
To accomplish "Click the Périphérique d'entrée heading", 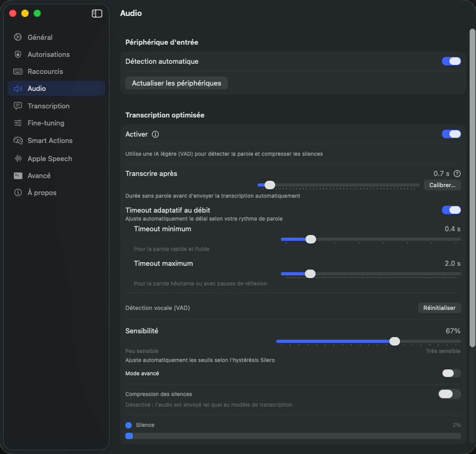I will tap(161, 42).
